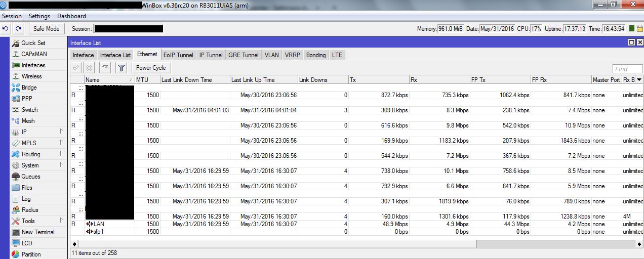
Task: Open Radius from sidebar
Action: (x=29, y=210)
